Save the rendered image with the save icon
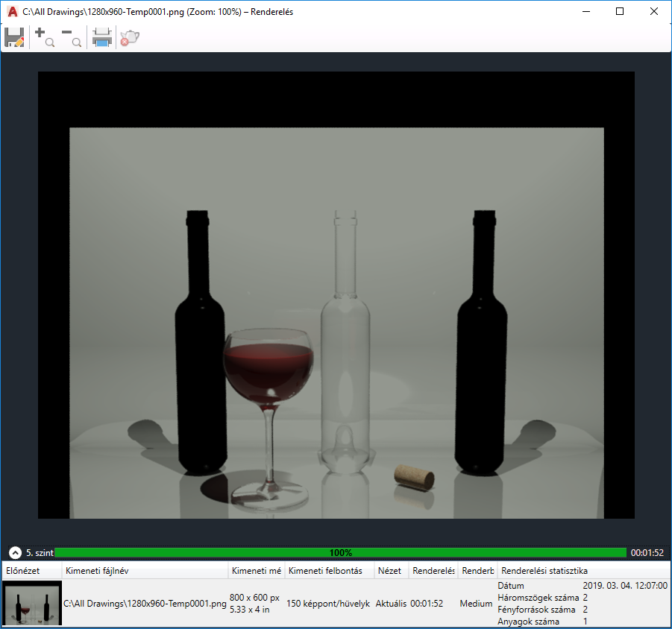 pos(15,37)
